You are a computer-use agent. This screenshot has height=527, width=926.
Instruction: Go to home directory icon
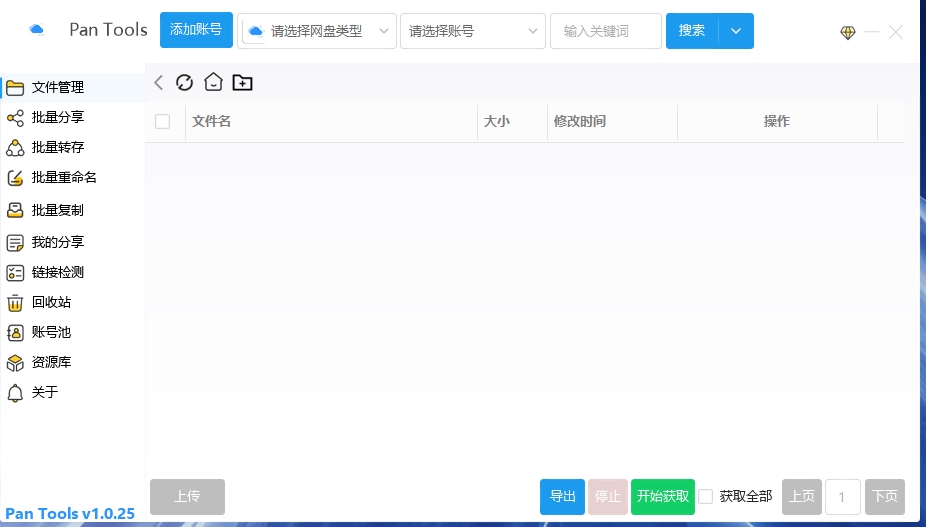click(x=213, y=83)
